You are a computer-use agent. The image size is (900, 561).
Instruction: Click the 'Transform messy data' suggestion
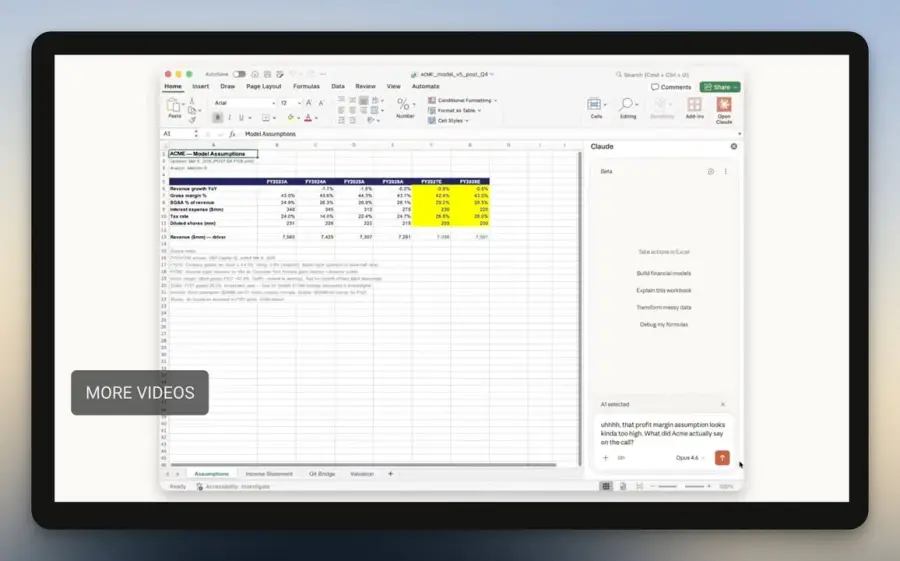[x=664, y=308]
